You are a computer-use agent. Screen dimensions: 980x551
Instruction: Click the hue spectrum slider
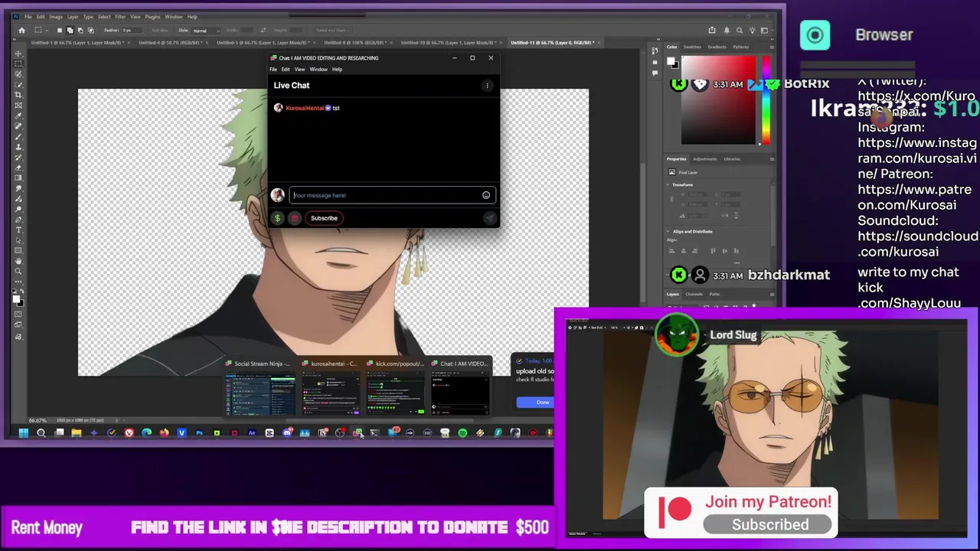point(766,99)
